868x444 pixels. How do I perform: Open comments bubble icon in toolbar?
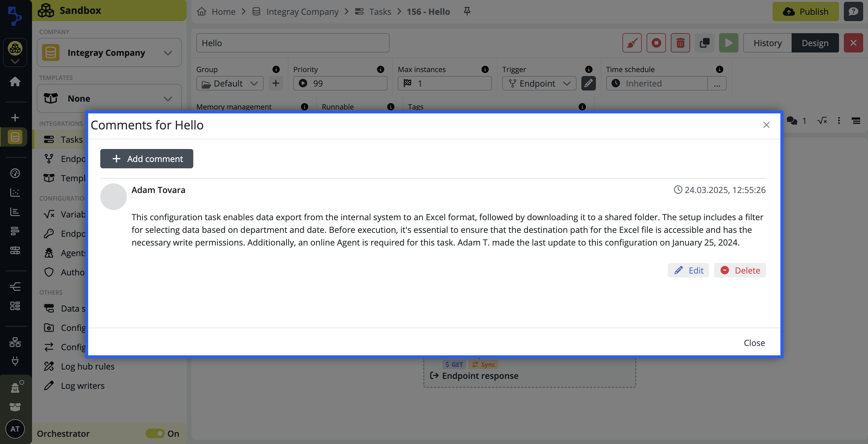tap(792, 121)
